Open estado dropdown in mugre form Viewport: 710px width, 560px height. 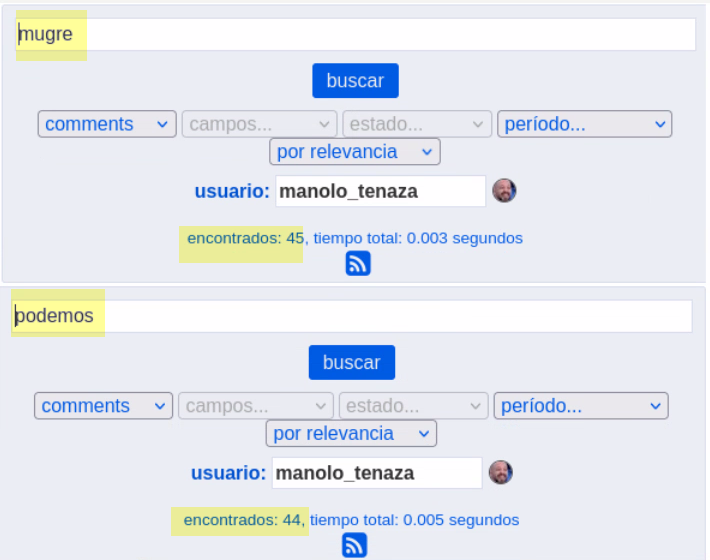[417, 124]
